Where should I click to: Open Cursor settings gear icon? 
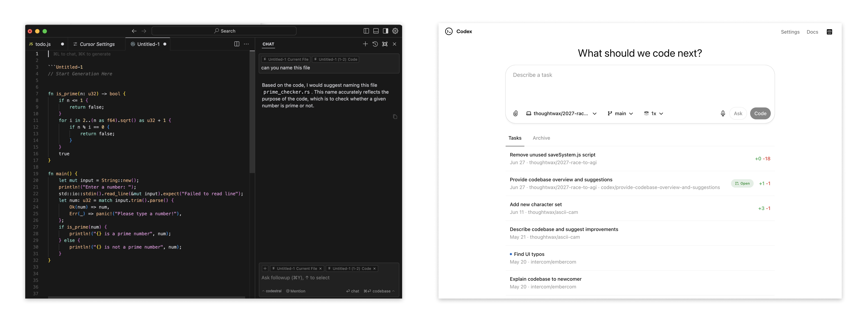point(395,31)
